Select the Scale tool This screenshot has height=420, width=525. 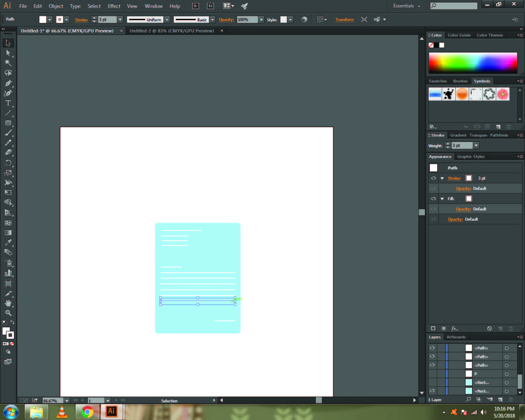pyautogui.click(x=8, y=173)
